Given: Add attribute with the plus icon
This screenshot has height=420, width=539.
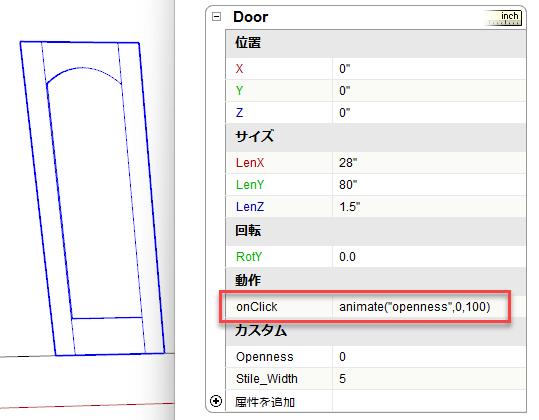Looking at the screenshot, I should click(216, 401).
